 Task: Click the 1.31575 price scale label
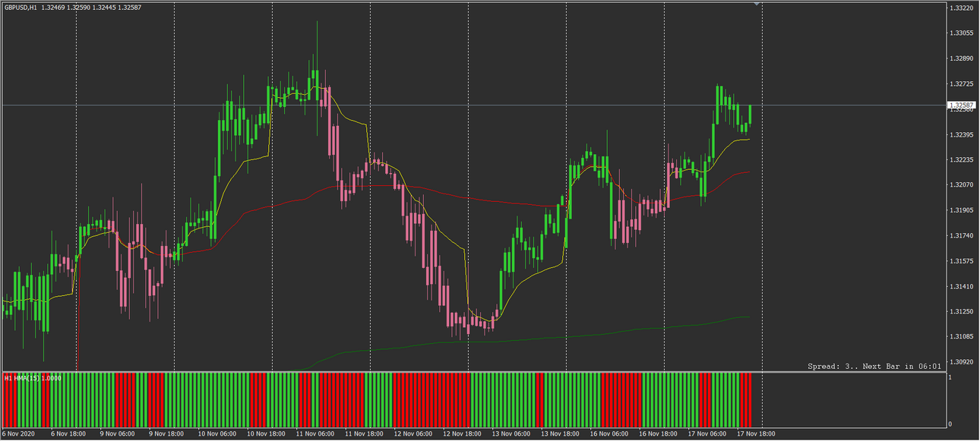click(961, 260)
